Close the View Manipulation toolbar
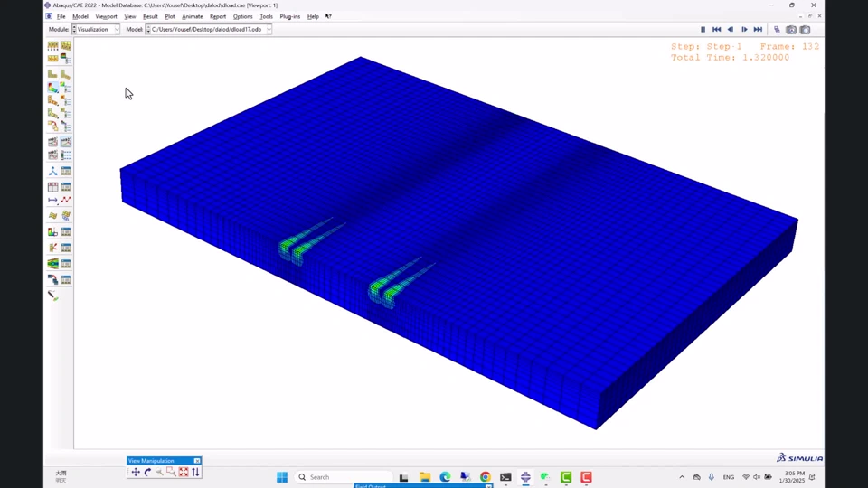 (x=197, y=461)
